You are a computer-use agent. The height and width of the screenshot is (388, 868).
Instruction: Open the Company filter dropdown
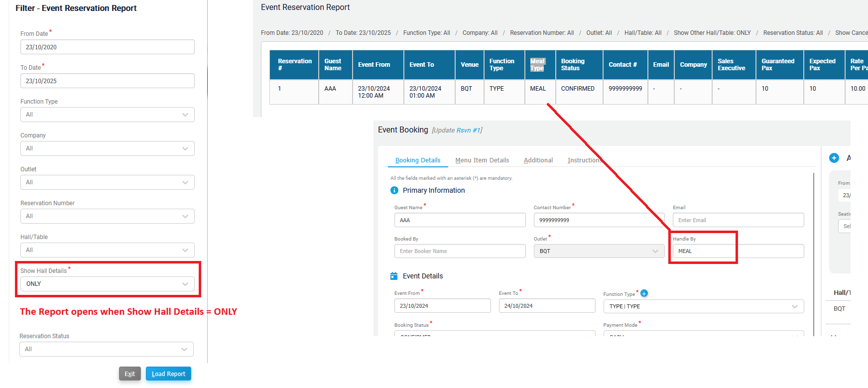(107, 148)
